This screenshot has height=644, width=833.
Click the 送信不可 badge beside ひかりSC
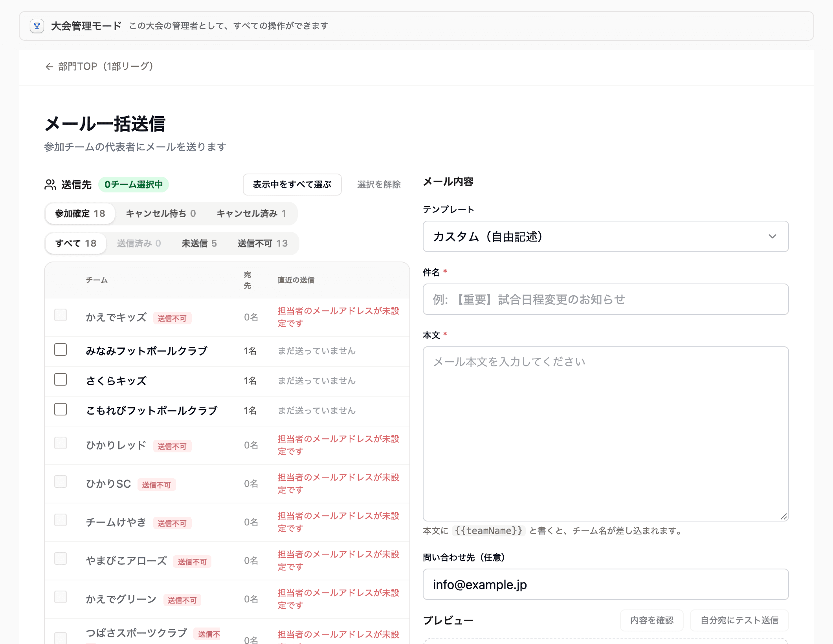point(156,485)
